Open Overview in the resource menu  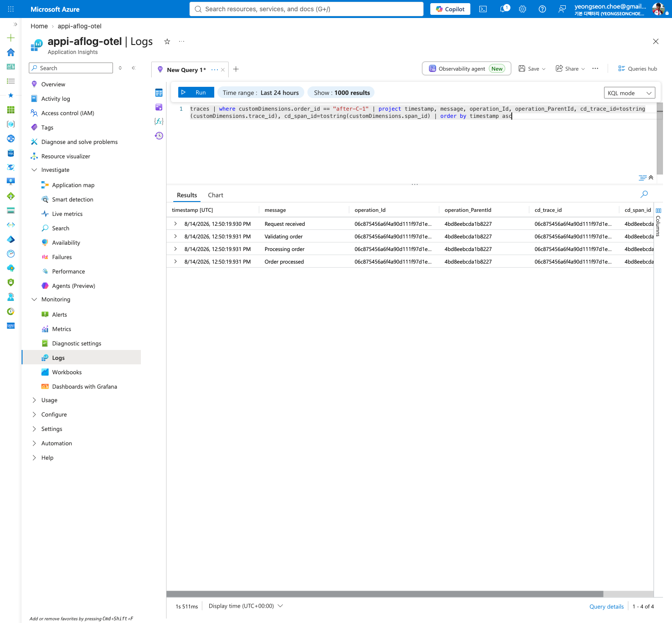pos(53,85)
